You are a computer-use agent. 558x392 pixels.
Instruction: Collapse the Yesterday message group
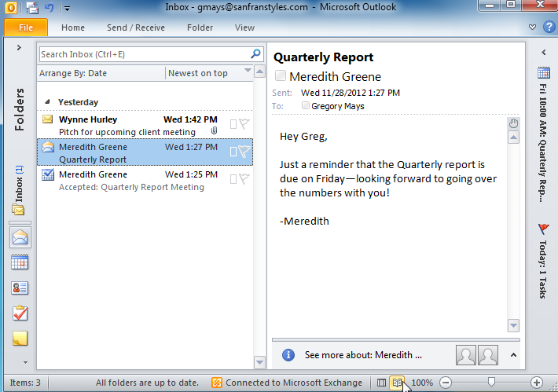[49, 102]
